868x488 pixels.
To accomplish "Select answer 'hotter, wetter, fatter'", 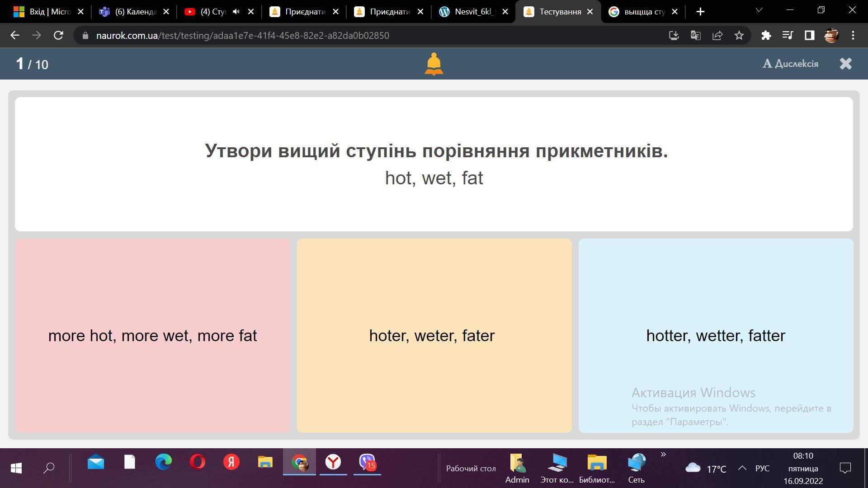I will 716,336.
